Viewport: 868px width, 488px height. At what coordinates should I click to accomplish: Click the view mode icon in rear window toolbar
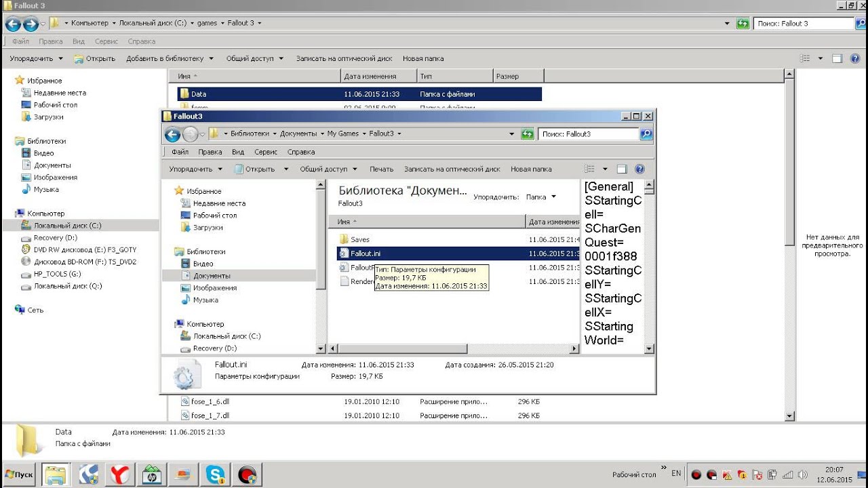pos(805,58)
